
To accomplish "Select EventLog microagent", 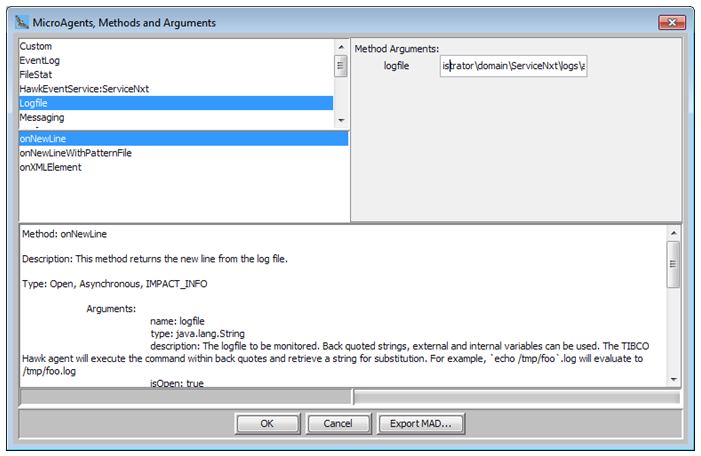I will 40,60.
